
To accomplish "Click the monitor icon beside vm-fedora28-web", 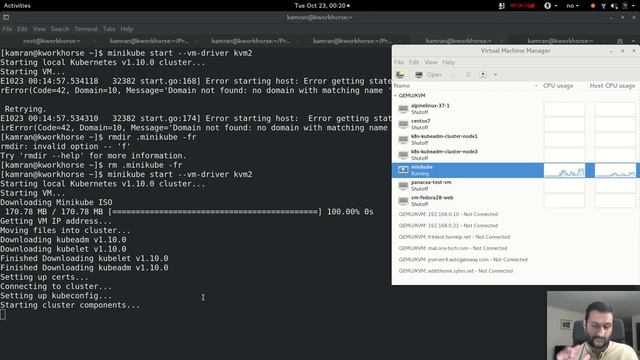I will point(403,200).
